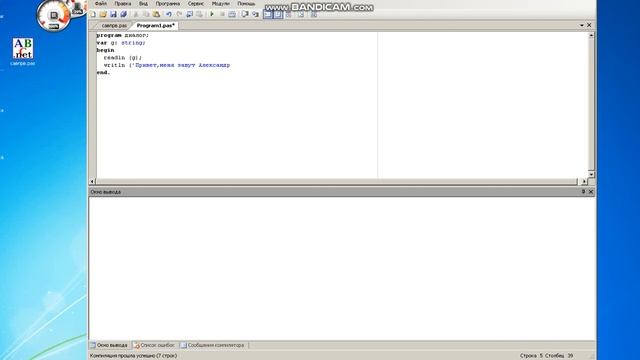Click the editor scroll down arrow

pyautogui.click(x=591, y=174)
